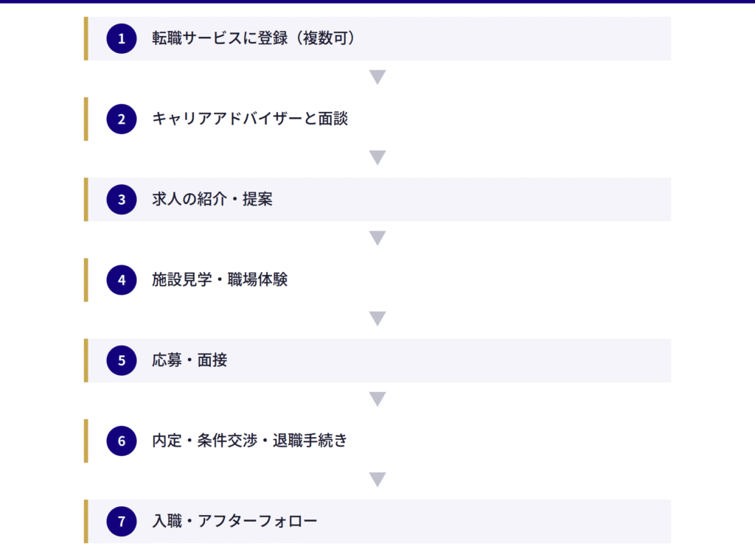This screenshot has width=755, height=560.
Task: Click the number 2 step circle
Action: point(122,119)
